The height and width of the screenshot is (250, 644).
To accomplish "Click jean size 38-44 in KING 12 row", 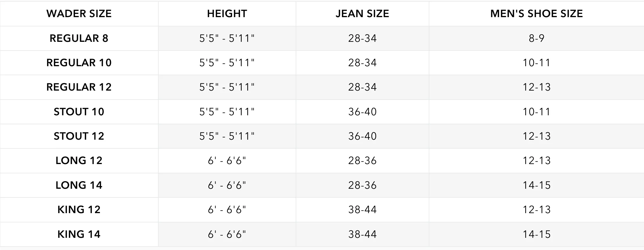I will [x=362, y=210].
